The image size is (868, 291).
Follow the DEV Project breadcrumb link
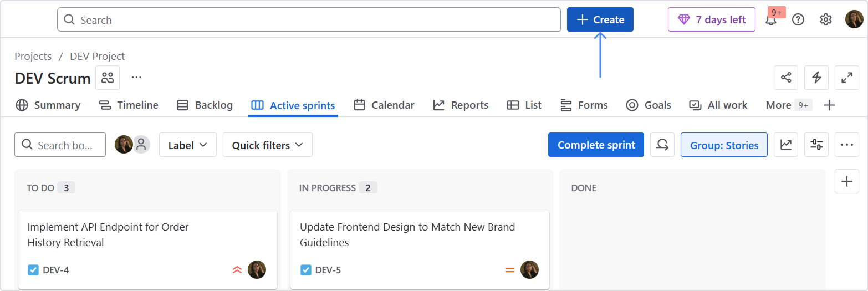tap(98, 56)
